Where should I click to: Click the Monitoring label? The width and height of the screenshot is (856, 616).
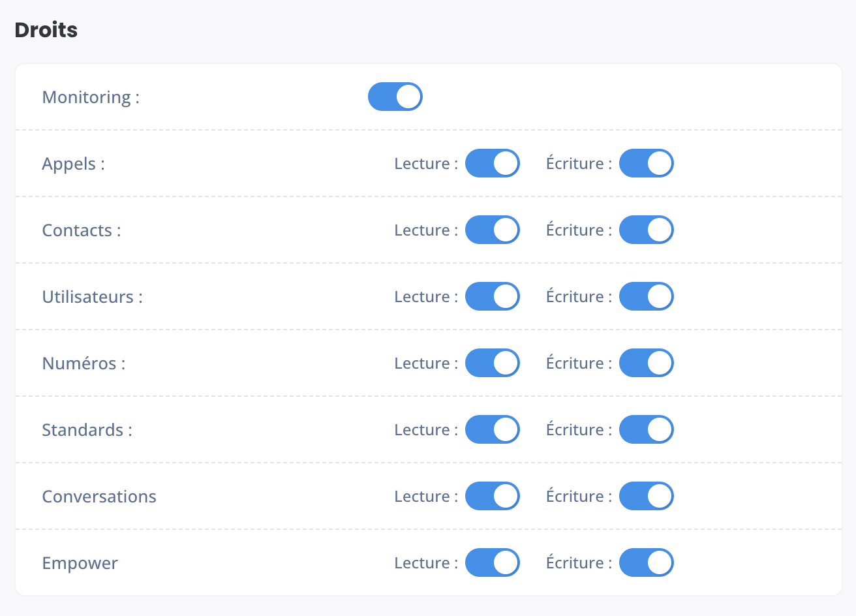(91, 97)
